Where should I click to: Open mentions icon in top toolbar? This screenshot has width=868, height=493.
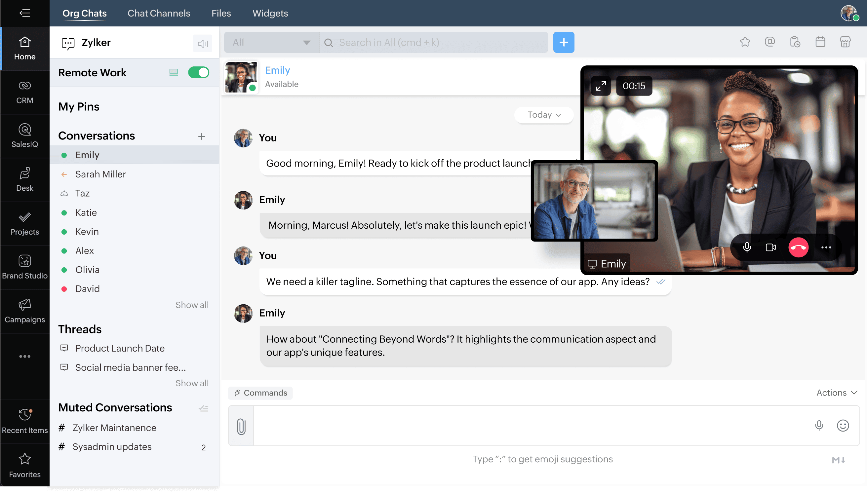tap(769, 42)
